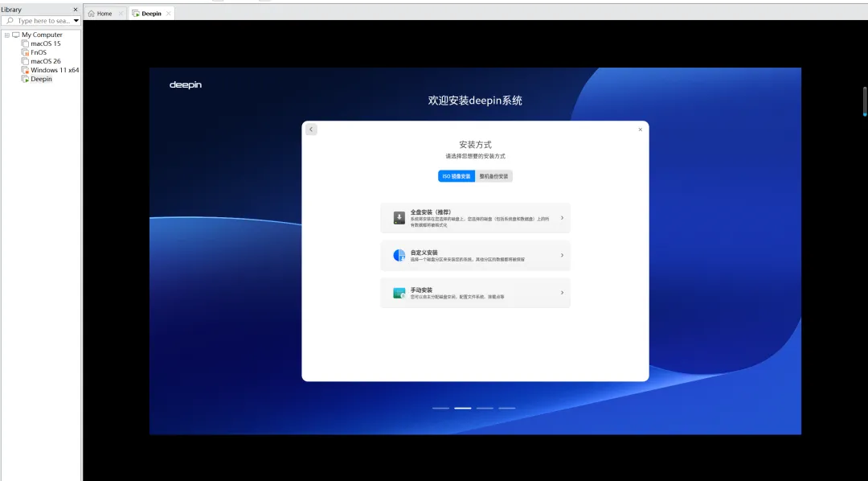Select My Computer in the Library

[42, 35]
